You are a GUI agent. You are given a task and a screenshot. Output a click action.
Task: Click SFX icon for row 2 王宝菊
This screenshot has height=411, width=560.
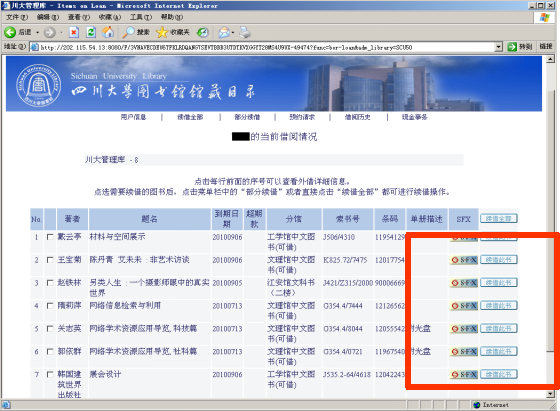pos(464,260)
